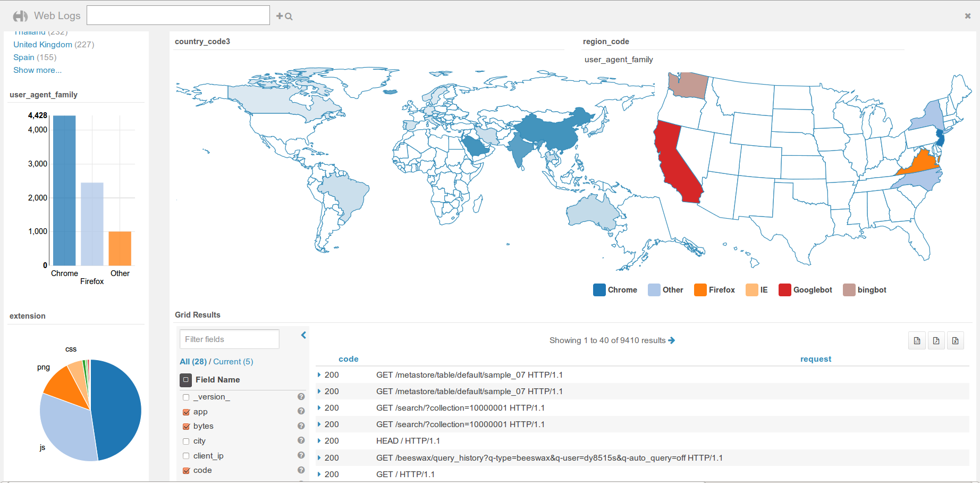Expand the first sample_07 result row
The height and width of the screenshot is (483, 980).
(319, 375)
